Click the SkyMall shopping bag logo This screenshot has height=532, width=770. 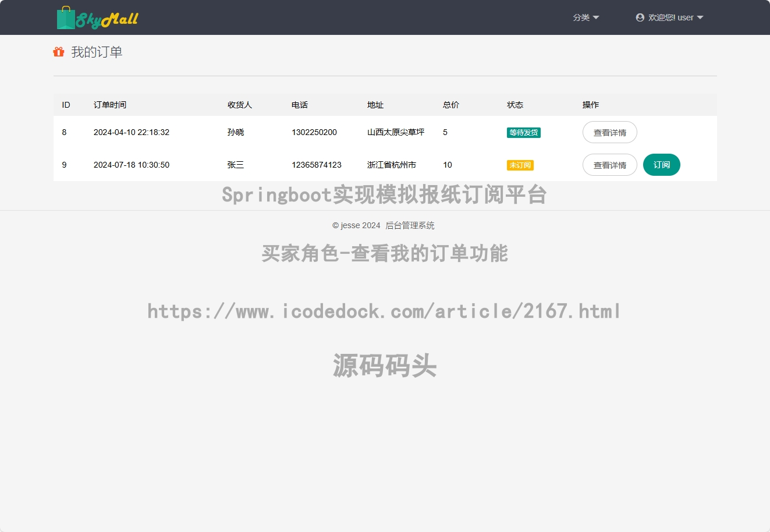(x=98, y=18)
